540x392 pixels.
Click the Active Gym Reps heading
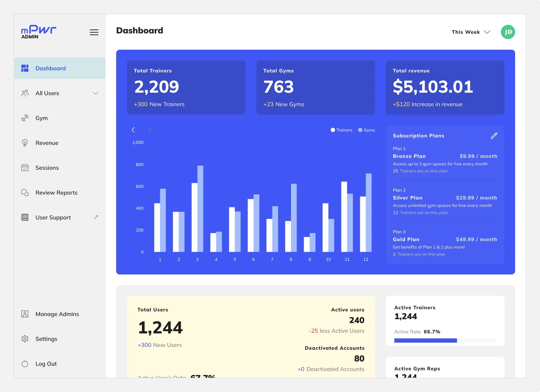[x=417, y=369]
